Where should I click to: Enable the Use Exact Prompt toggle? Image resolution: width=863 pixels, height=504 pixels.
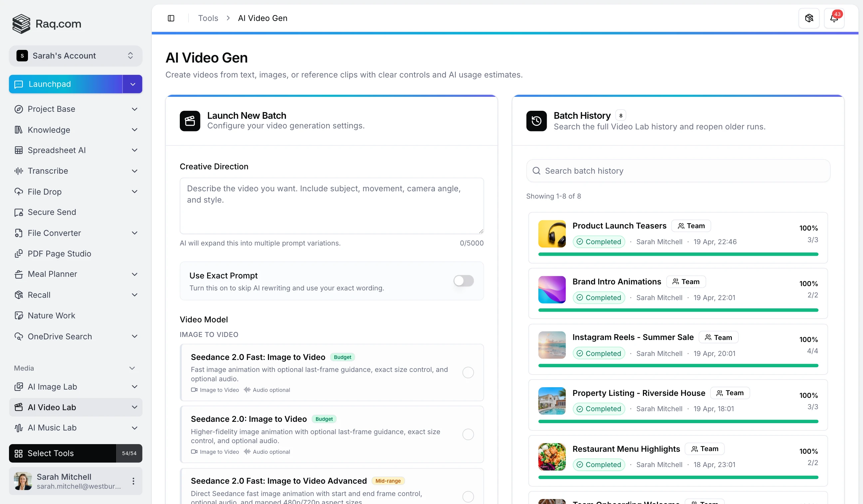[x=463, y=280]
